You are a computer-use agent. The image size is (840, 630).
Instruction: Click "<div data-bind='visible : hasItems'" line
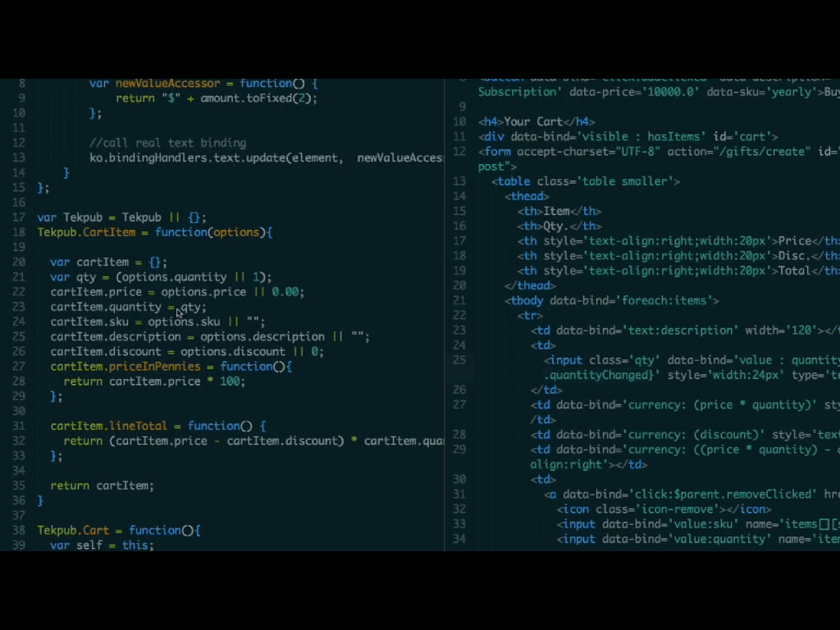628,137
